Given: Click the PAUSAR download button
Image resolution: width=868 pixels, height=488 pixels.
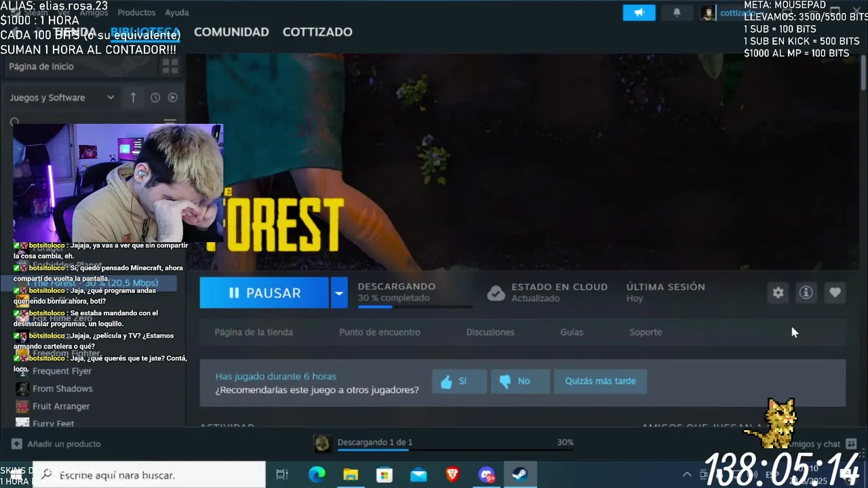Looking at the screenshot, I should click(x=264, y=293).
